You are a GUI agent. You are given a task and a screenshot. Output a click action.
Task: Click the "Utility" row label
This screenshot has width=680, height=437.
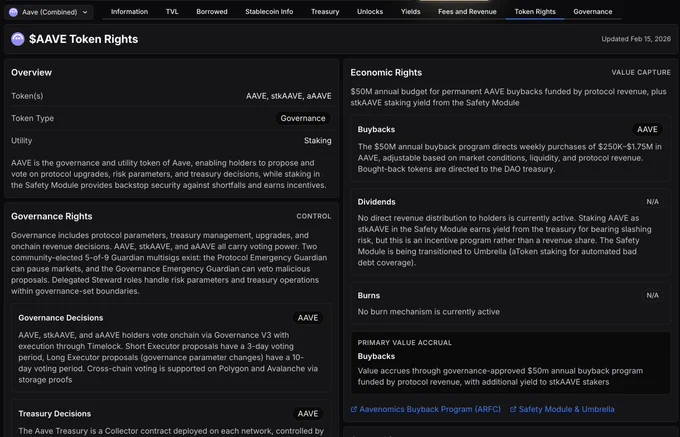(22, 140)
